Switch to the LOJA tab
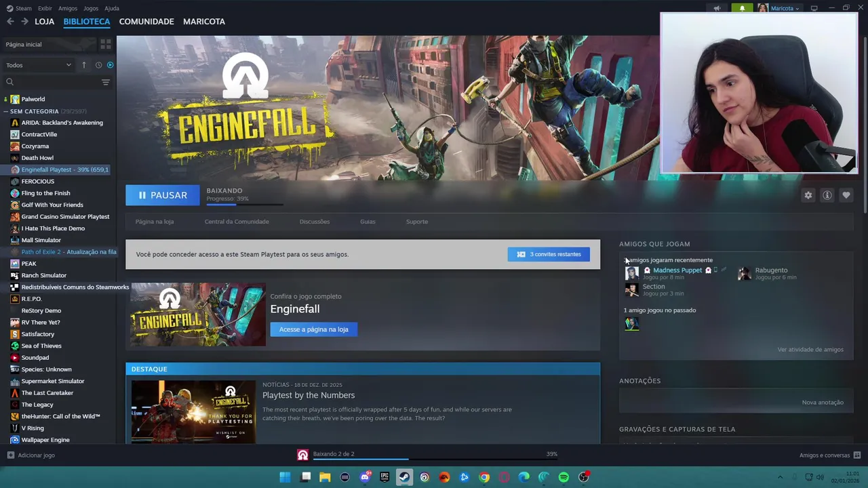This screenshot has width=868, height=488. pyautogui.click(x=44, y=21)
